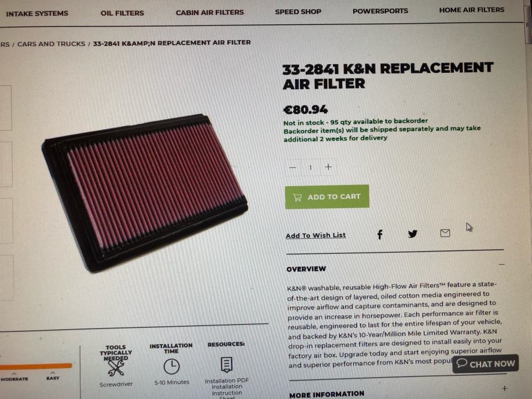Click the Add To Cart button

[x=327, y=197]
